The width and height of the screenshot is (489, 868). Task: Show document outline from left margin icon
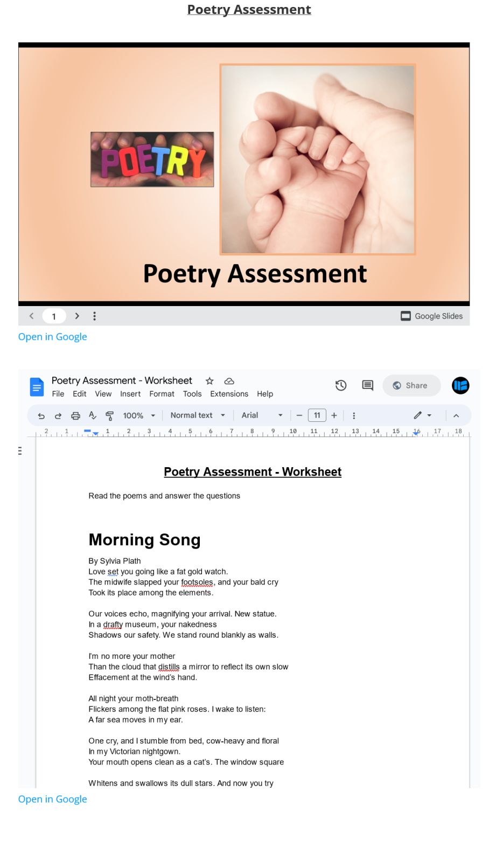20,450
